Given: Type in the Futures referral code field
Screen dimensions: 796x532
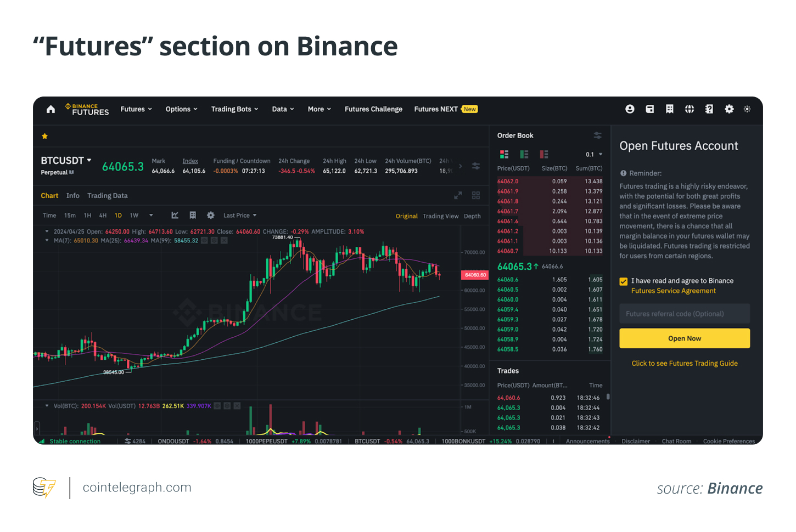Looking at the screenshot, I should click(685, 313).
